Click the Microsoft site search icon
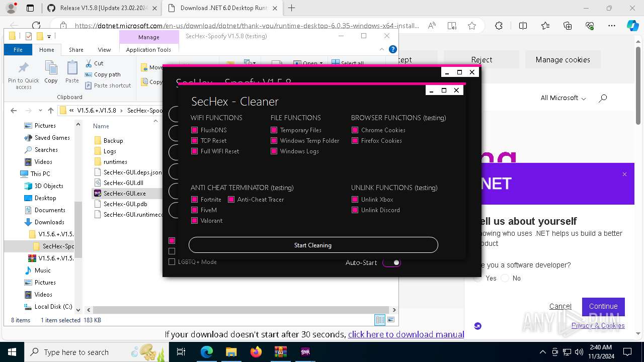 pos(603,98)
